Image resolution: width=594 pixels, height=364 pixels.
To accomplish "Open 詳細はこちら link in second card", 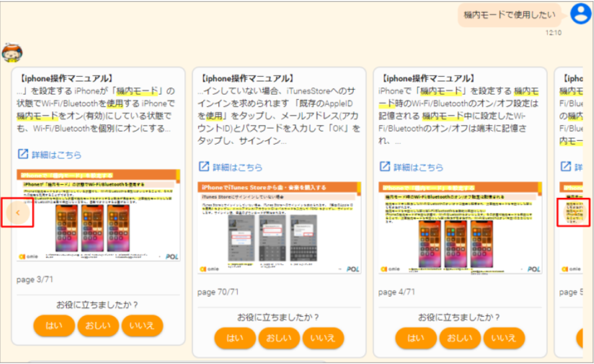I will 237,167.
